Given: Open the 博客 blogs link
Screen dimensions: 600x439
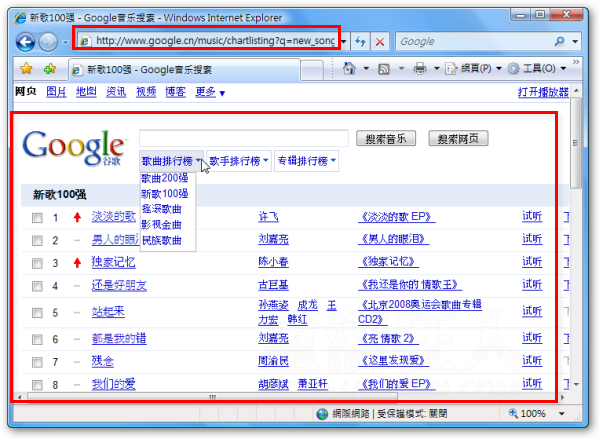Looking at the screenshot, I should pos(176,92).
